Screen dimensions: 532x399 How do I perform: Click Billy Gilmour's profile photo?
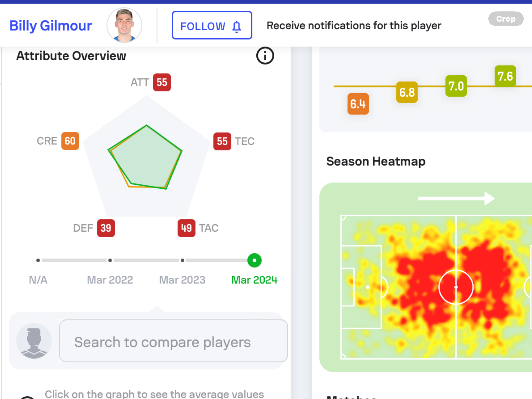(124, 25)
